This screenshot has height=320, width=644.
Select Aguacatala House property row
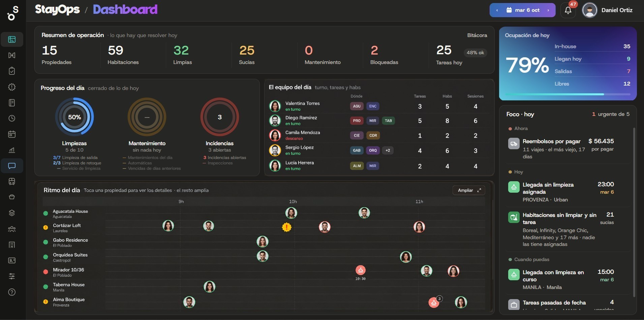pyautogui.click(x=70, y=213)
